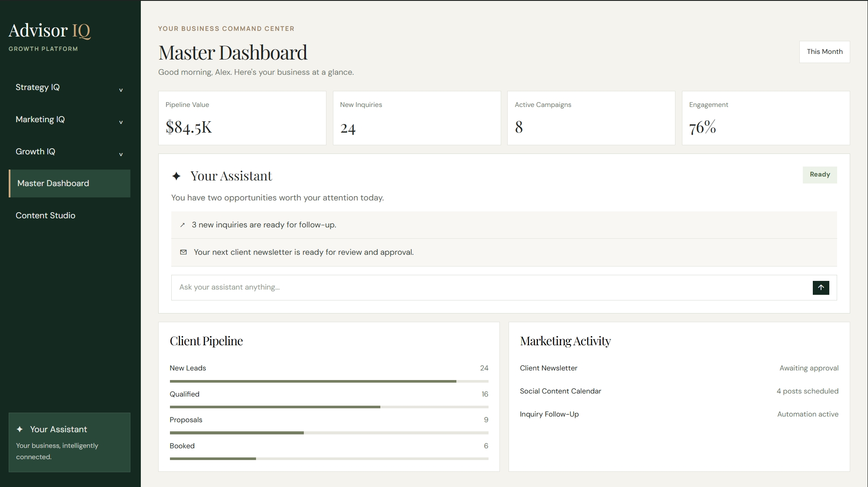Click the Your Assistant card in sidebar
The image size is (868, 487).
[70, 442]
